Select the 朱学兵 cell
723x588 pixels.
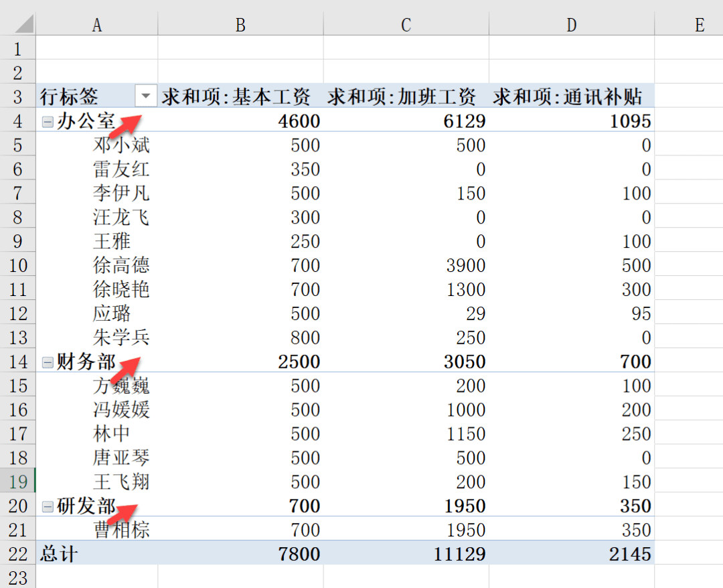click(x=97, y=337)
